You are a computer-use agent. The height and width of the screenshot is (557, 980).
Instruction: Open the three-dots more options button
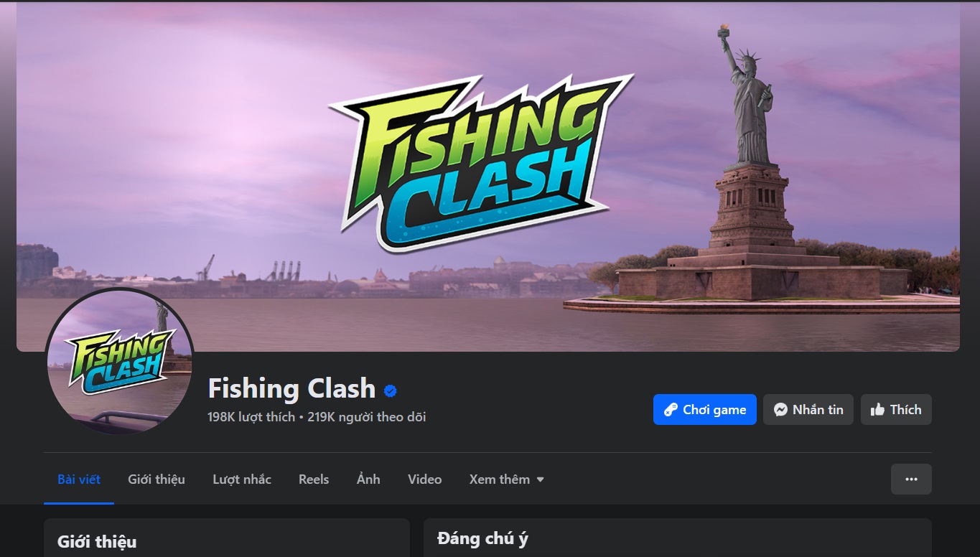911,479
